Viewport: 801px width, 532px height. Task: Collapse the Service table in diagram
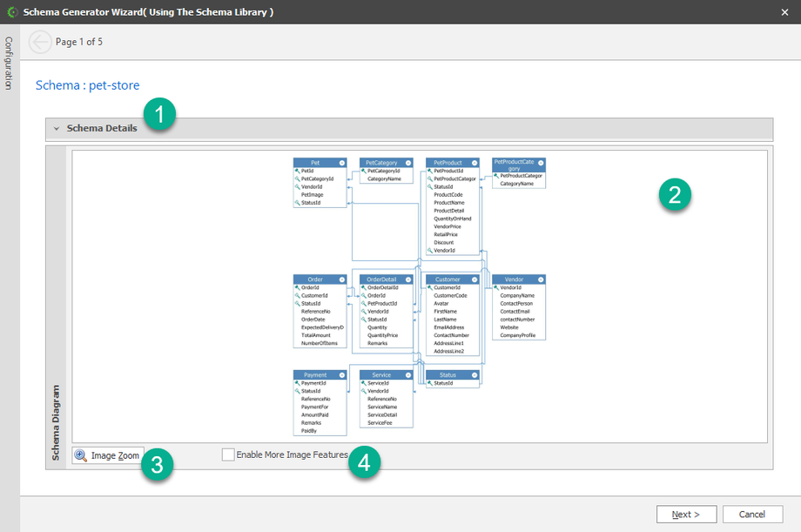click(x=408, y=375)
